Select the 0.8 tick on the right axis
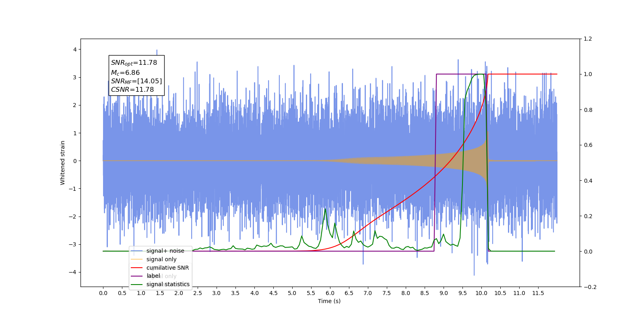This screenshot has width=644, height=322. [x=588, y=110]
